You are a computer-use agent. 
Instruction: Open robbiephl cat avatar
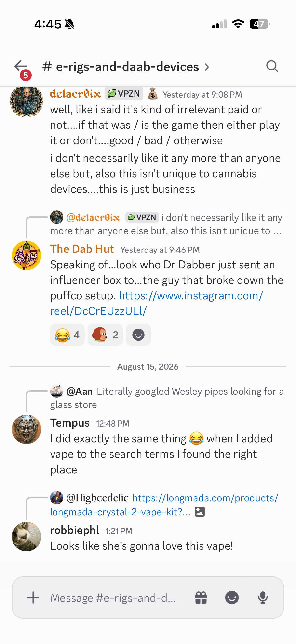27,536
